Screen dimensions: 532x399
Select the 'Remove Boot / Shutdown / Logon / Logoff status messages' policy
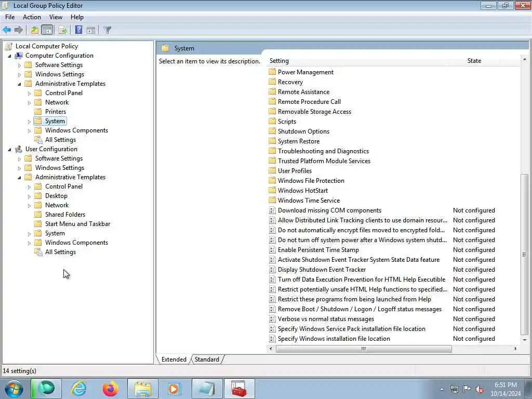point(360,309)
